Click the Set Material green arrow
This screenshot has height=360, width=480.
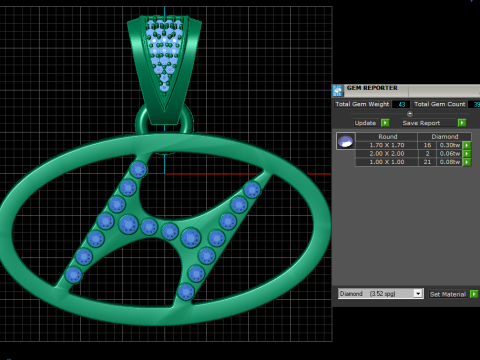point(474,294)
